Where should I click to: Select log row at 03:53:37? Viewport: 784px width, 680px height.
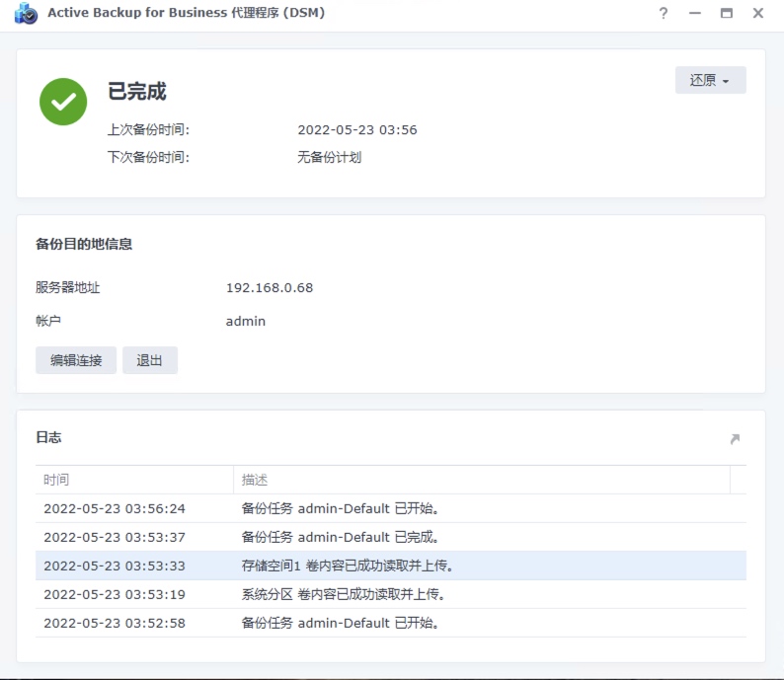(x=391, y=537)
